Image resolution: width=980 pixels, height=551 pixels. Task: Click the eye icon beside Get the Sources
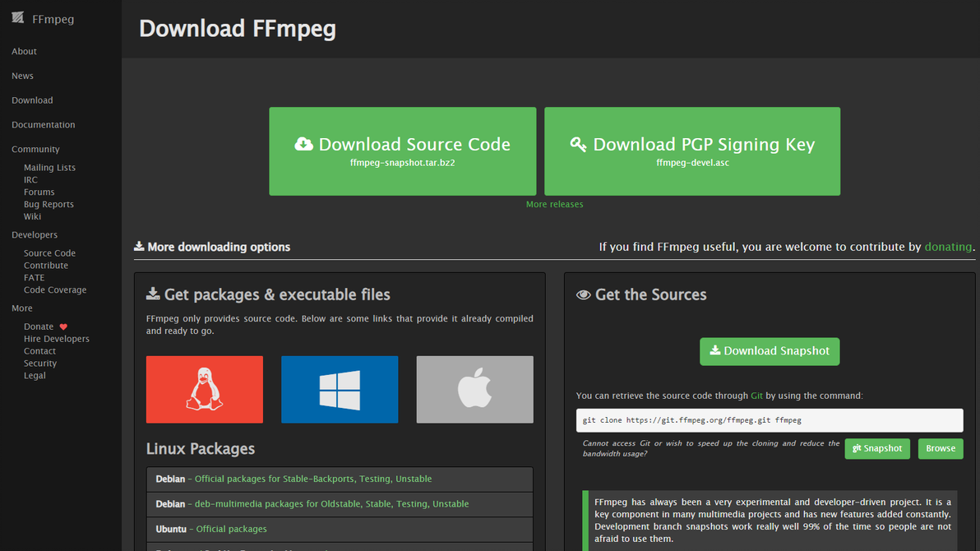click(x=584, y=294)
